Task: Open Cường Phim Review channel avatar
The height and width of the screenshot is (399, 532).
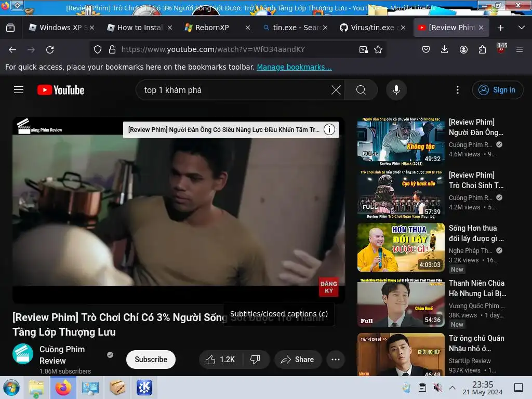Action: (23, 354)
